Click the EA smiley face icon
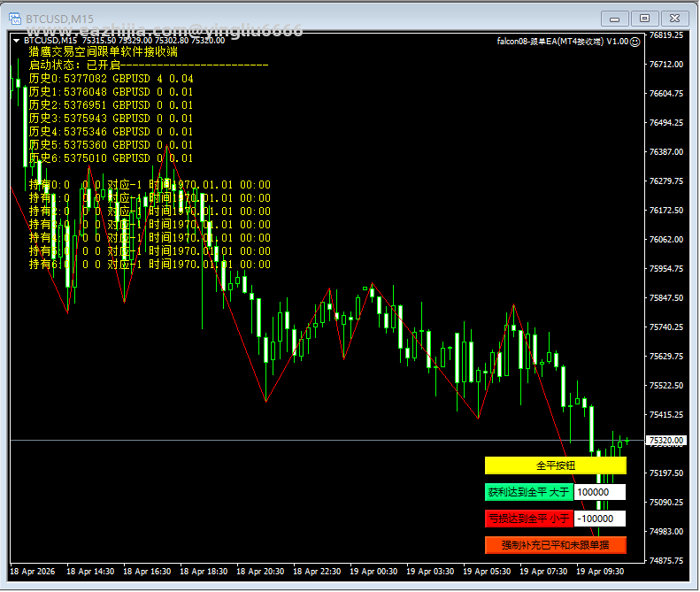The width and height of the screenshot is (700, 592). tap(635, 42)
